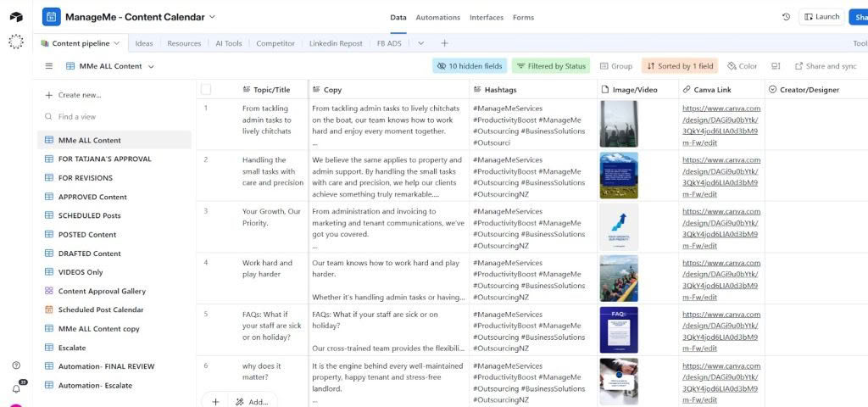Open base history clock icon

786,17
